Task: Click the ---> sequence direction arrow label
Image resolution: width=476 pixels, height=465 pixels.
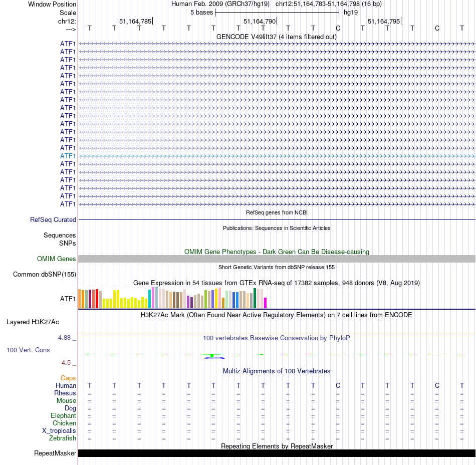Action: 71,29
